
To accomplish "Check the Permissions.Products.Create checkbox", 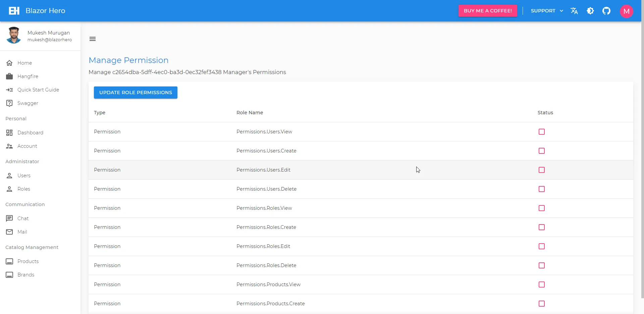I will [x=542, y=304].
